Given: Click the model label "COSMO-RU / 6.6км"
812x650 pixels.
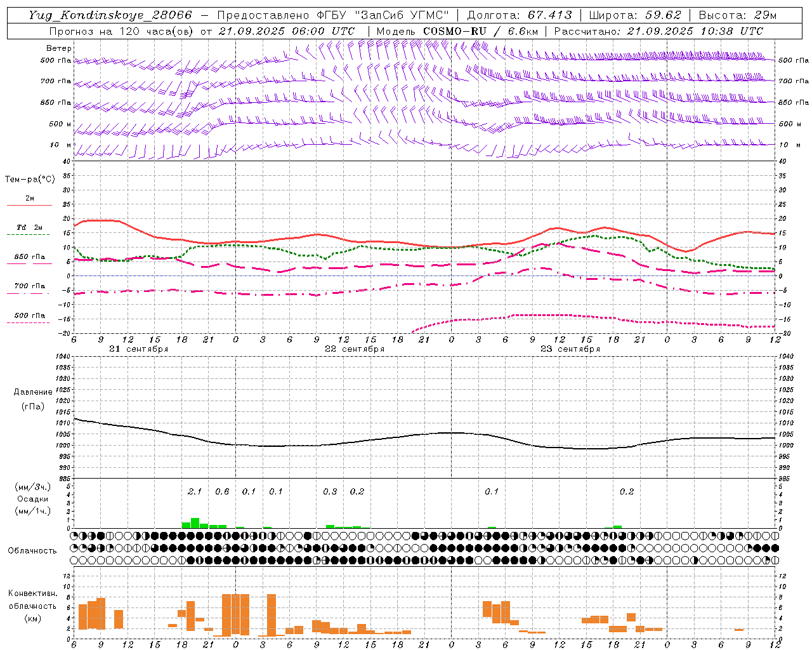Looking at the screenshot, I should 480,31.
